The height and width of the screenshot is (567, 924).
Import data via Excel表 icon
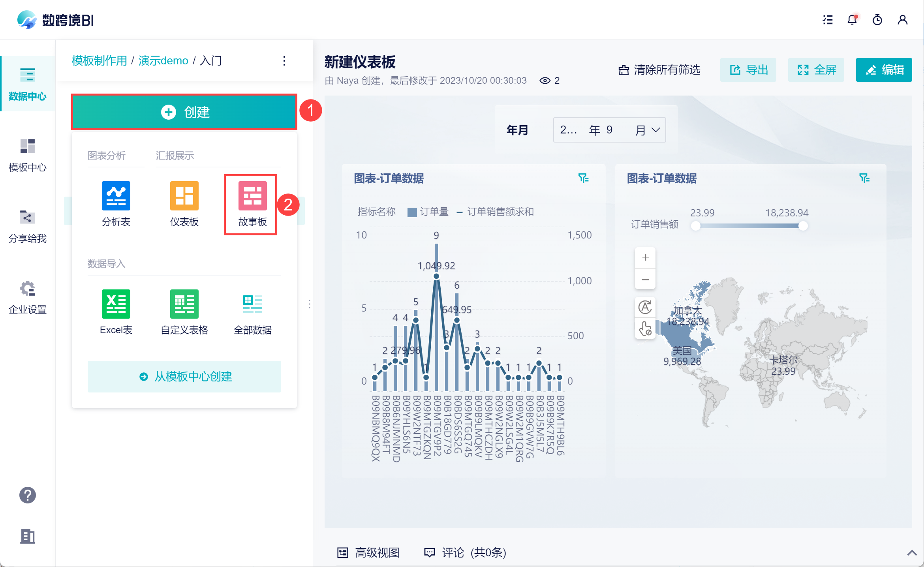pyautogui.click(x=116, y=304)
